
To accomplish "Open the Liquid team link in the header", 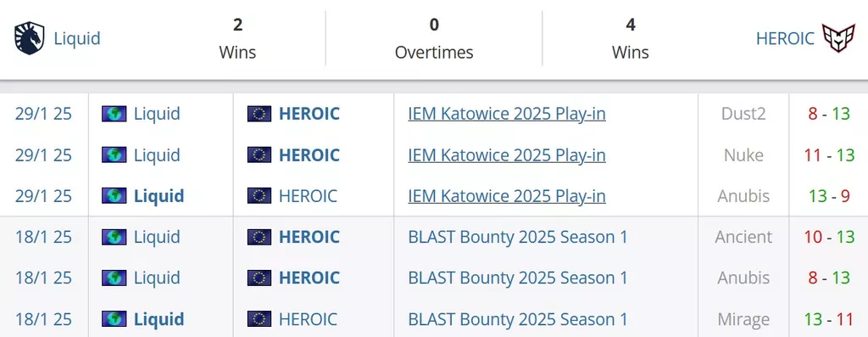I will tap(77, 39).
